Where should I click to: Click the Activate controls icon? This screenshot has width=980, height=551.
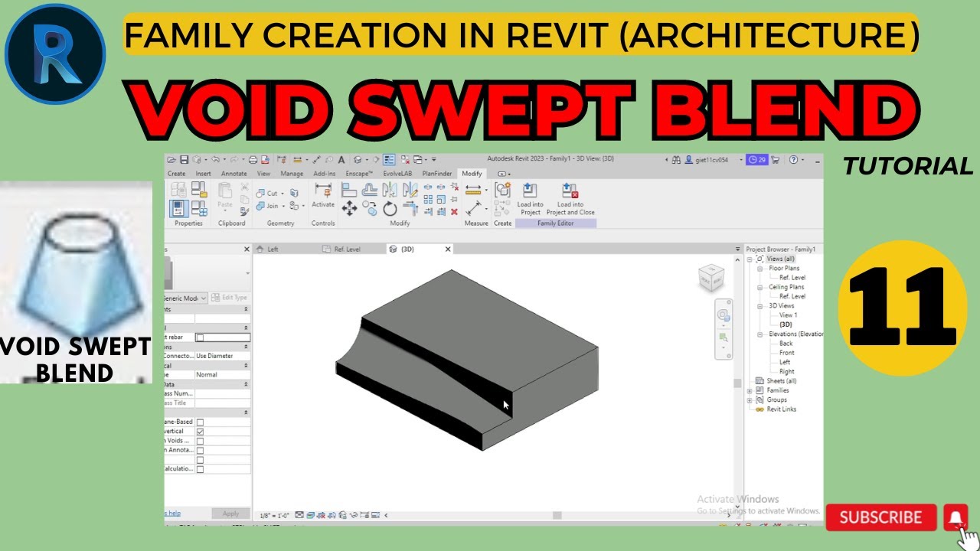coord(323,191)
